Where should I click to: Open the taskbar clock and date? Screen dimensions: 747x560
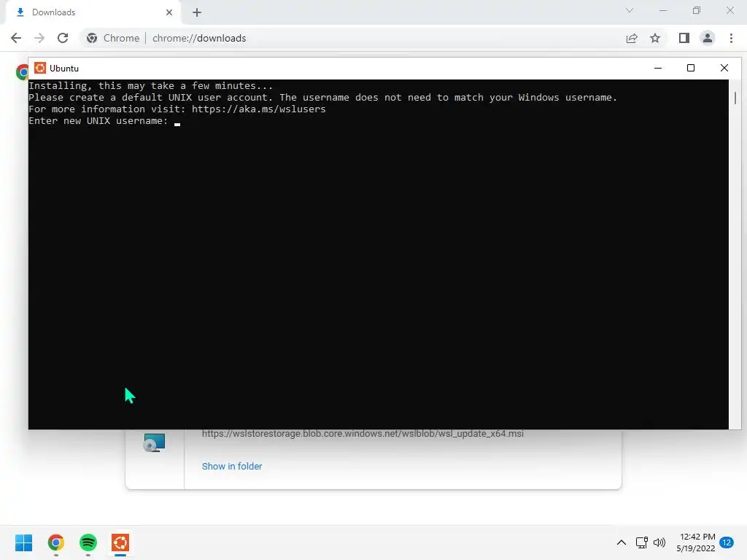(696, 542)
